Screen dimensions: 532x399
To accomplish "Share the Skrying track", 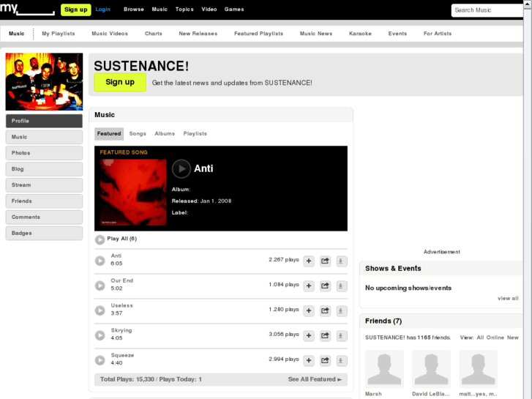I will pyautogui.click(x=325, y=335).
